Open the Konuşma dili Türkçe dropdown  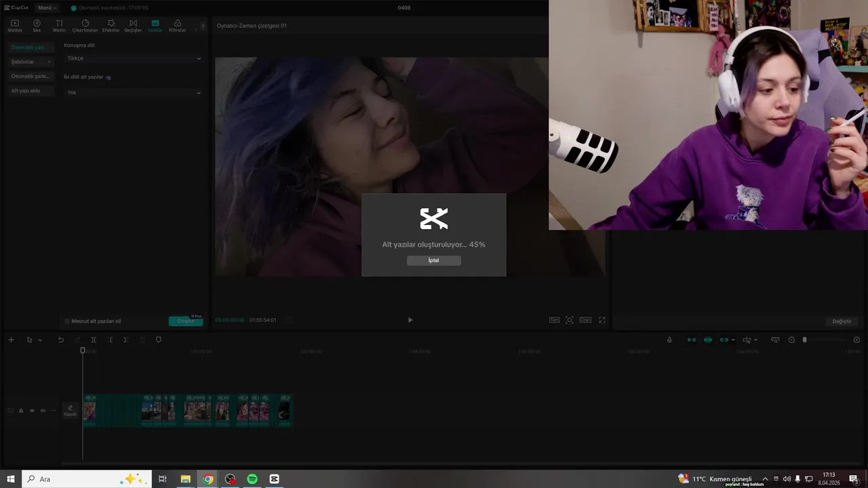coord(134,58)
